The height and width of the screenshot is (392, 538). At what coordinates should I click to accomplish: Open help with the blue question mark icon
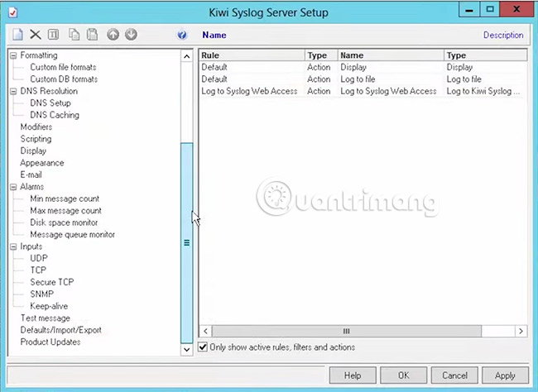pos(182,35)
